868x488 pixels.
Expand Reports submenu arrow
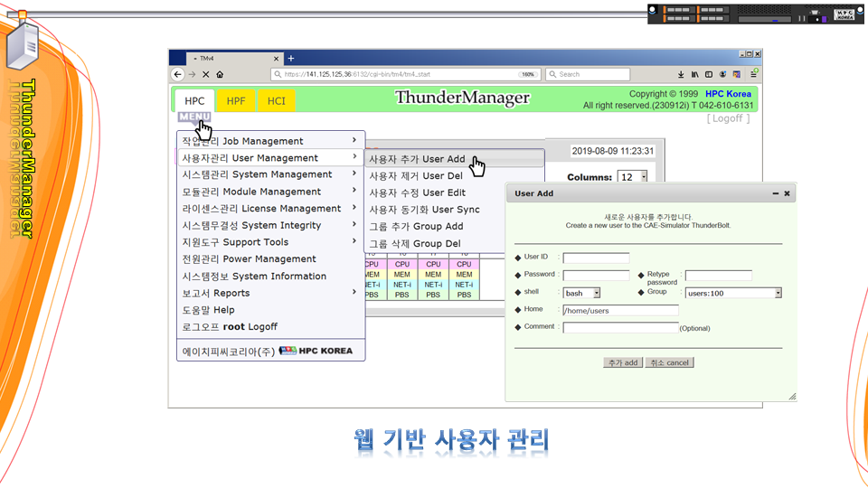pyautogui.click(x=354, y=292)
